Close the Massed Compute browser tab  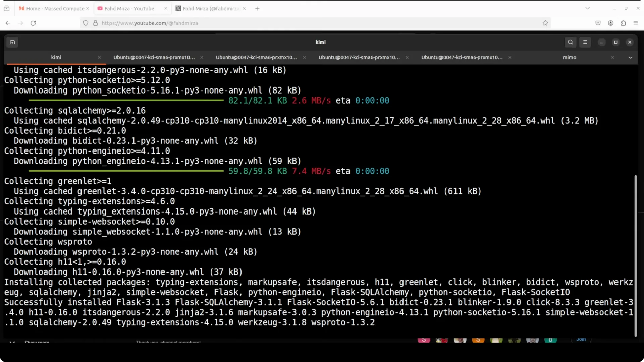(88, 9)
